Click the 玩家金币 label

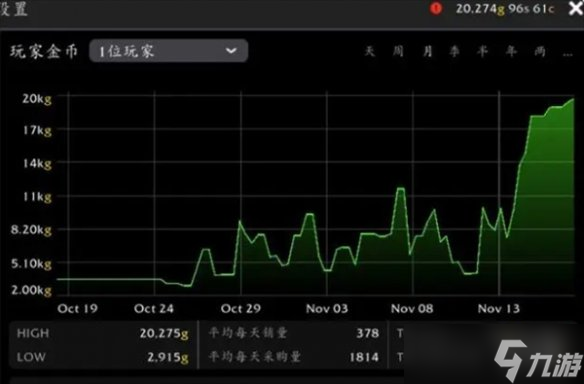tap(44, 51)
